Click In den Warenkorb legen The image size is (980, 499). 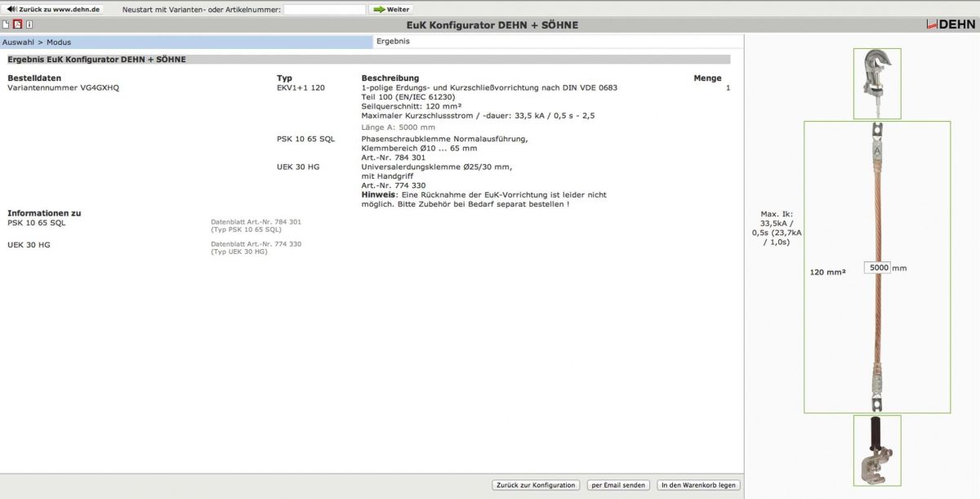(698, 485)
